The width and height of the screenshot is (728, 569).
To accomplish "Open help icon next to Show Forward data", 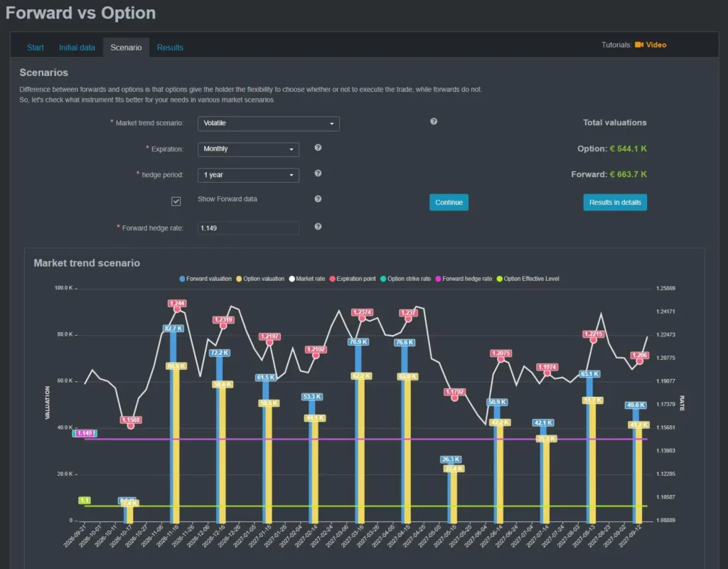I will (x=318, y=199).
